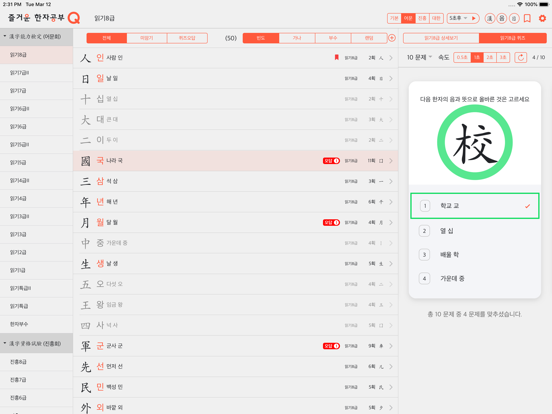This screenshot has height=414, width=552.
Task: Click the red 오답 badge on 國 row
Action: tap(331, 161)
